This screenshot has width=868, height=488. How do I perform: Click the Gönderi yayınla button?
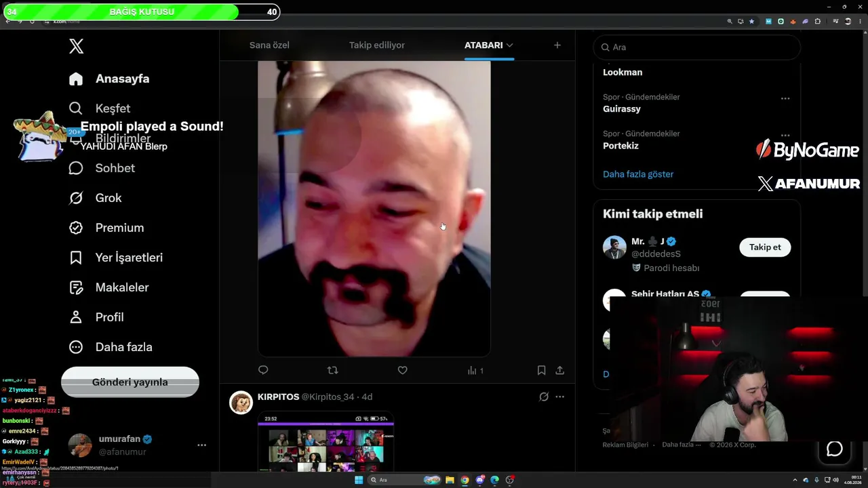pyautogui.click(x=130, y=382)
